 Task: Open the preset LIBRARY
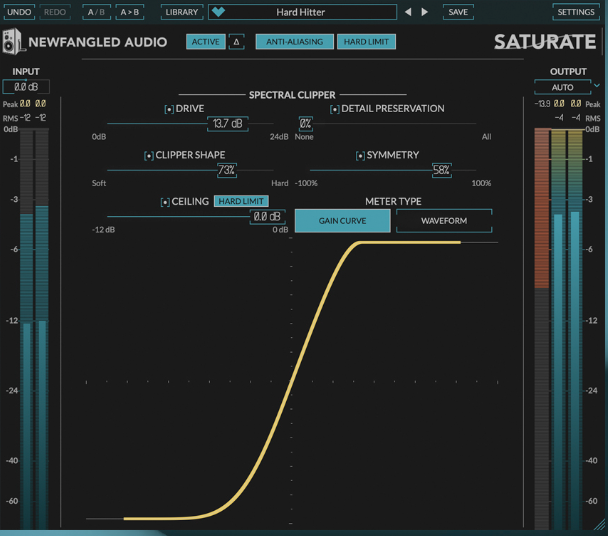(181, 12)
